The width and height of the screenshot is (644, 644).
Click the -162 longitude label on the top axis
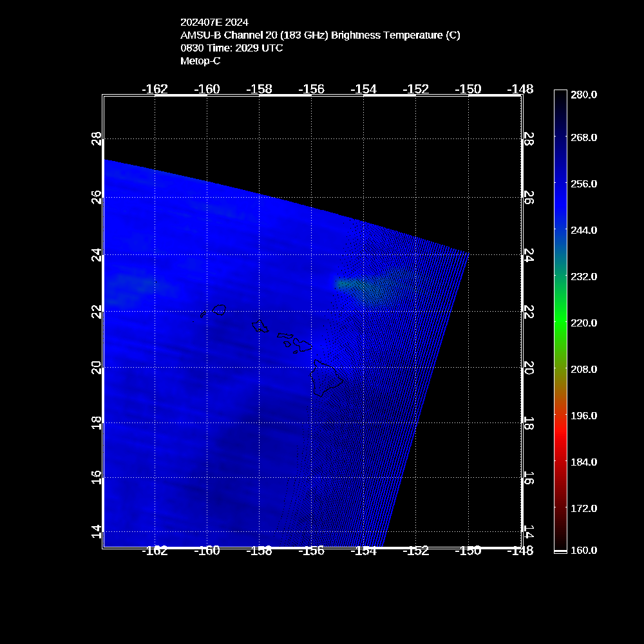(x=155, y=88)
